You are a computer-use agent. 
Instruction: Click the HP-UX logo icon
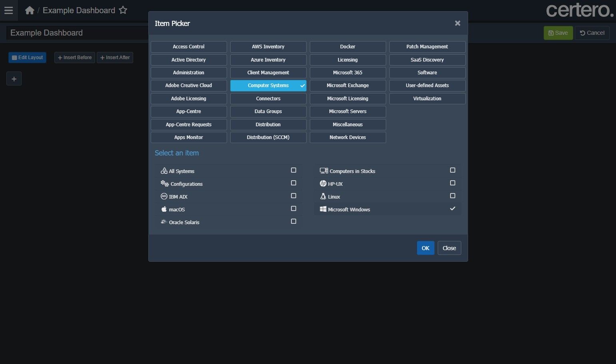[x=323, y=184]
